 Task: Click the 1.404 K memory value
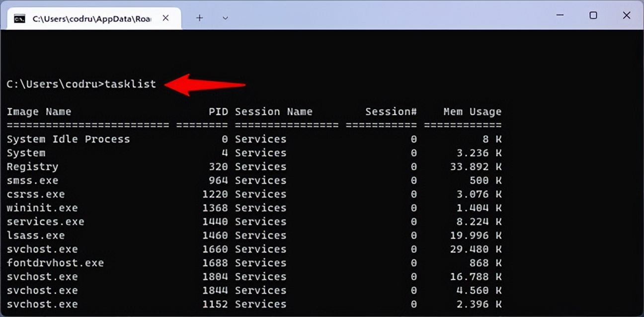point(479,208)
